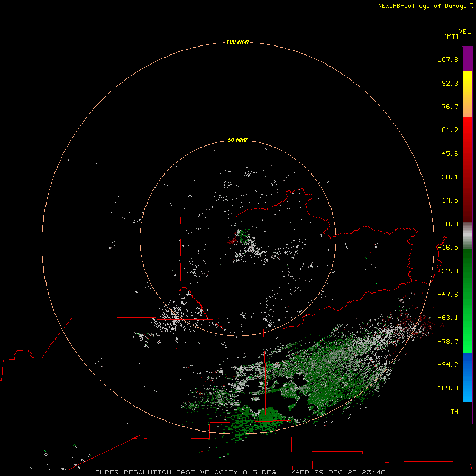Click the red-green velocity couplet at radar center
This screenshot has width=476, height=476.
[239, 237]
